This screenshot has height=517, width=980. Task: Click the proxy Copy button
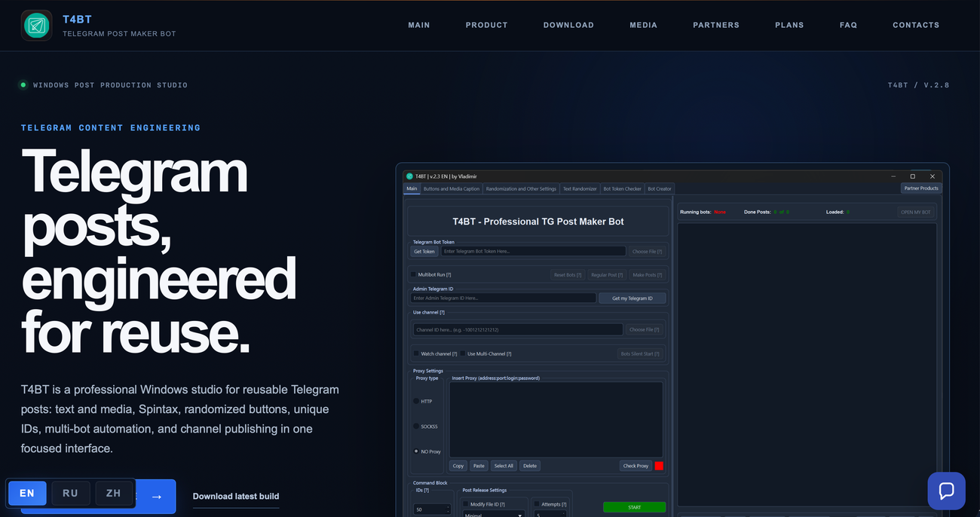pos(458,466)
